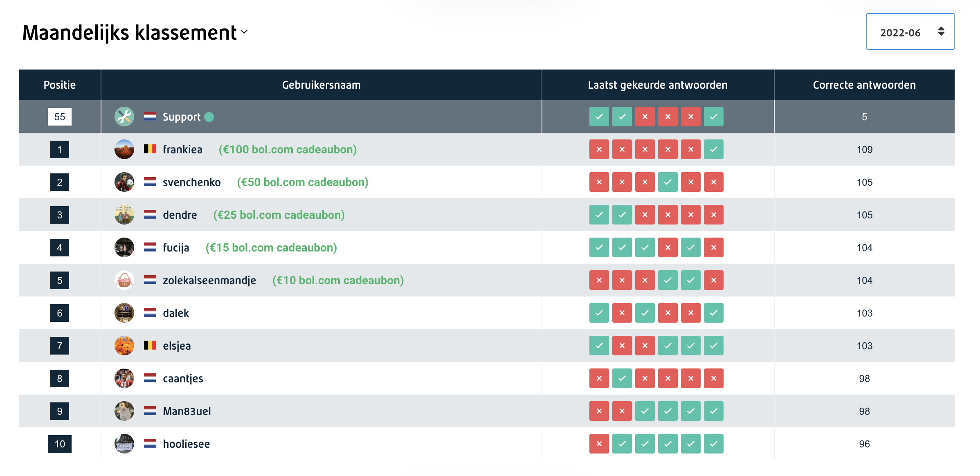The height and width of the screenshot is (476, 980).
Task: Click the Correcte antwoorden column header
Action: (x=864, y=85)
